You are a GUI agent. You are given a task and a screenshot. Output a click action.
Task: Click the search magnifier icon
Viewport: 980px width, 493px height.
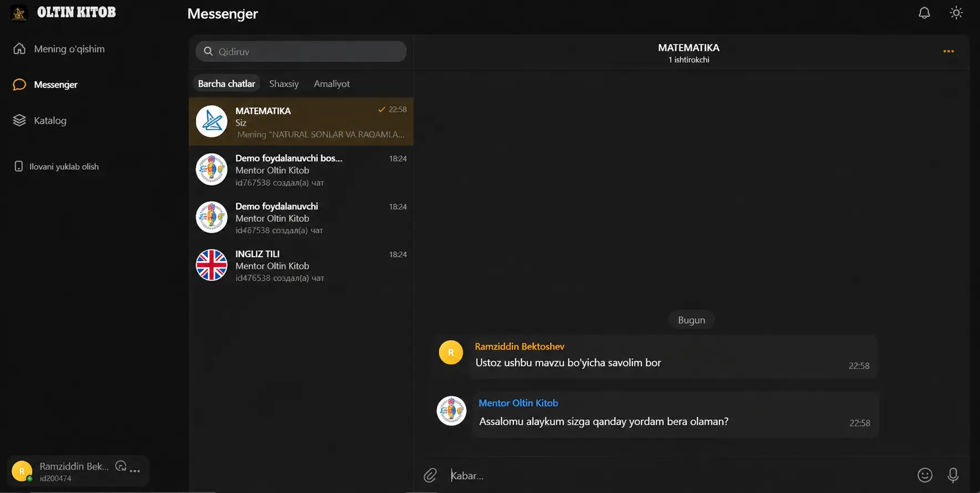pos(208,52)
